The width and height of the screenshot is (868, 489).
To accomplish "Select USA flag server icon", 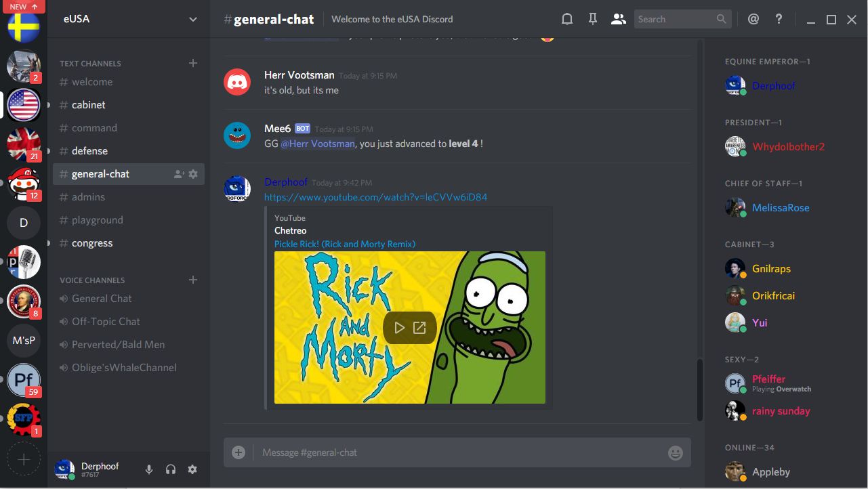I will tap(24, 105).
